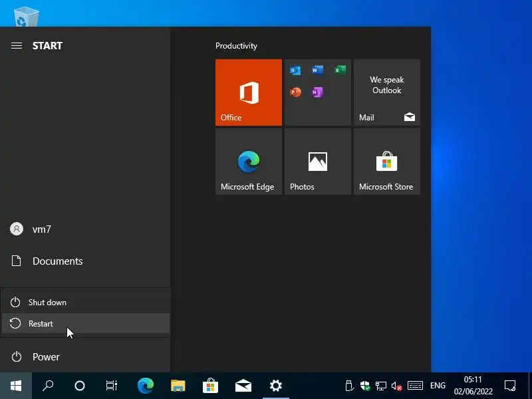This screenshot has width=532, height=399.
Task: Open the Microsoft Edge tile
Action: click(x=248, y=162)
